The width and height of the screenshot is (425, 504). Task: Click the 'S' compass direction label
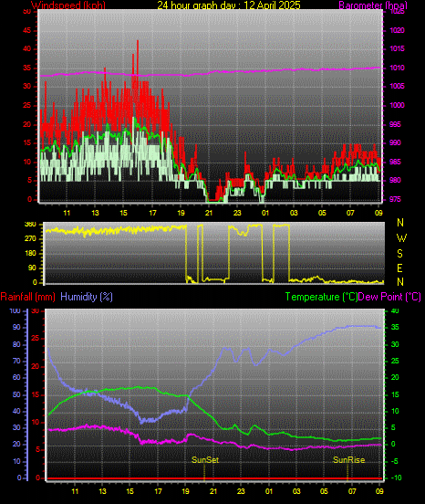point(400,254)
